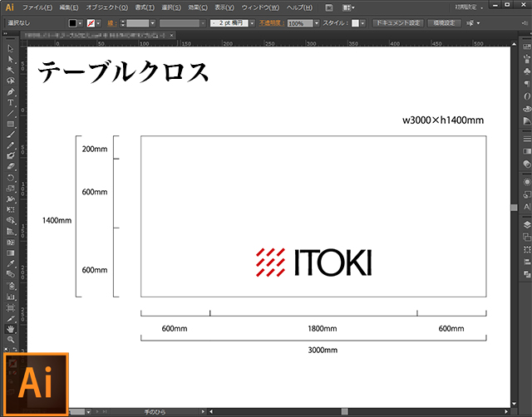This screenshot has height=417, width=532.
Task: Open the ウィンドウ(W) menu
Action: (262, 7)
